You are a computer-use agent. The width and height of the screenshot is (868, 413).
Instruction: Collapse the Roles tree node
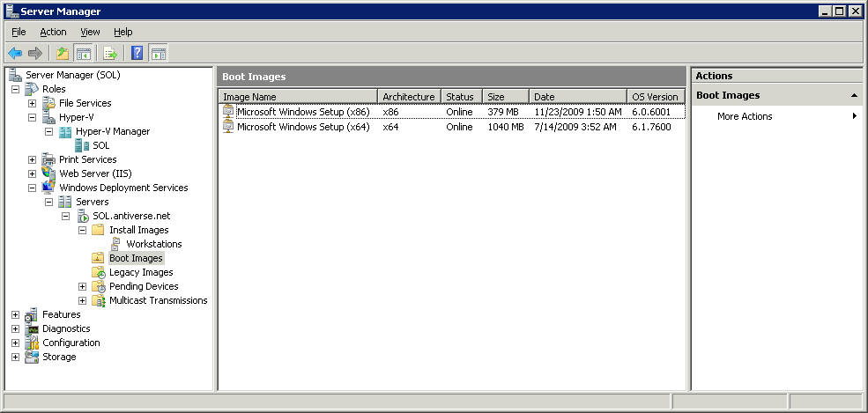pos(16,89)
